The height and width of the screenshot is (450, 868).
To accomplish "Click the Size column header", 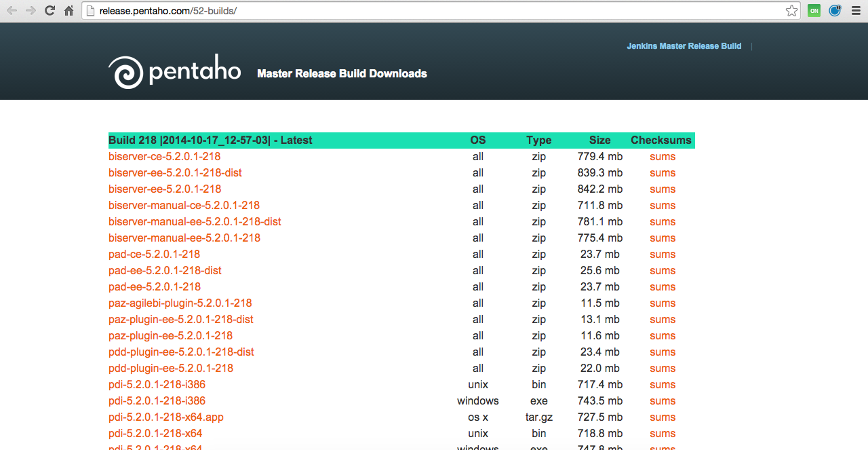I will pos(600,140).
